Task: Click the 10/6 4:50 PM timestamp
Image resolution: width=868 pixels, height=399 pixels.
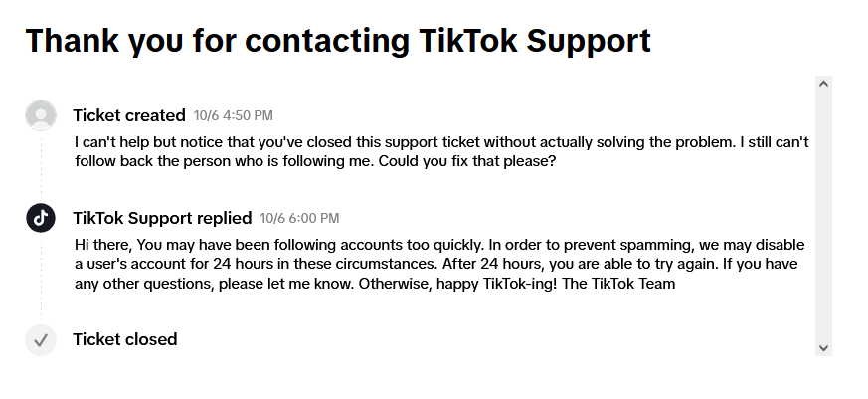Action: 233,116
